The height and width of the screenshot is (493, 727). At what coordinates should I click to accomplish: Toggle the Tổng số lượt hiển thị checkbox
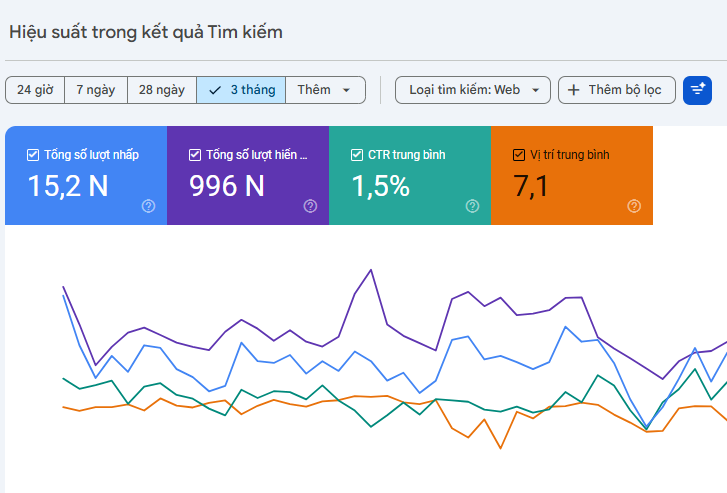(195, 155)
